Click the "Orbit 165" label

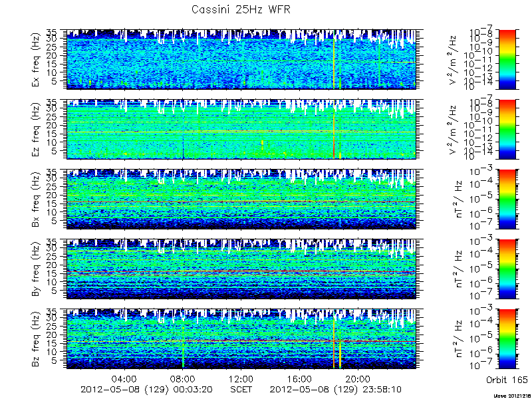pos(507,380)
